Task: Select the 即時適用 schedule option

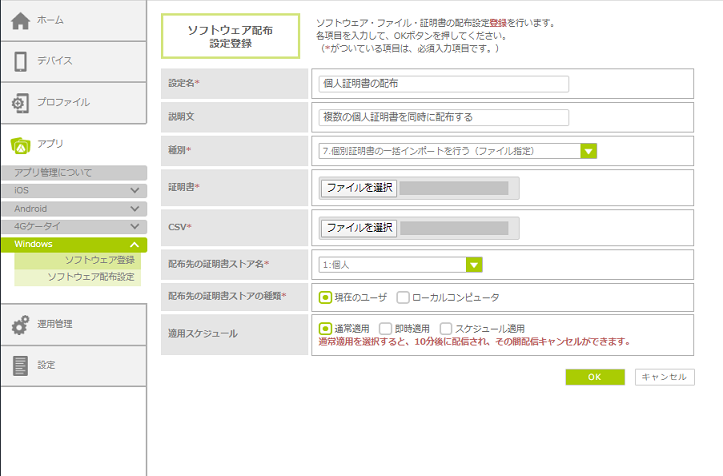Action: pyautogui.click(x=385, y=328)
